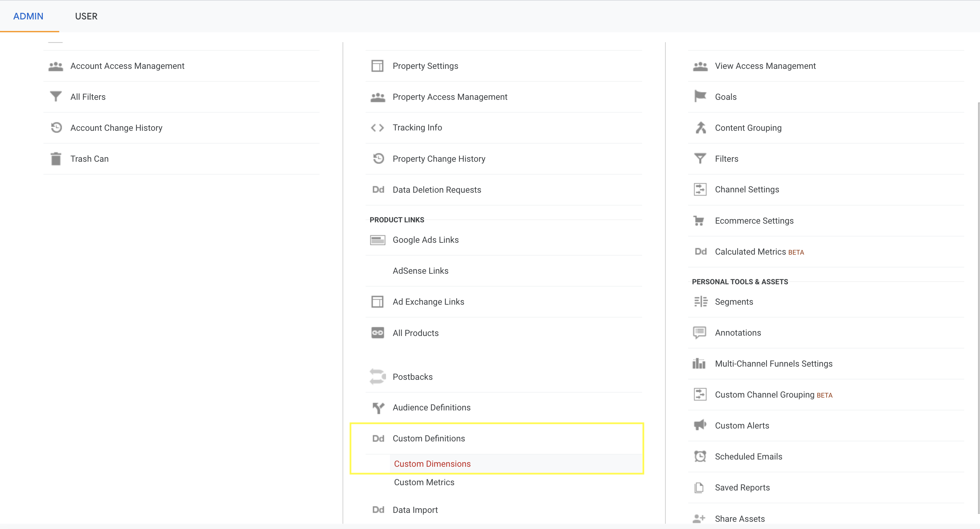Click the Ecommerce Settings cart icon
980x529 pixels.
(699, 221)
